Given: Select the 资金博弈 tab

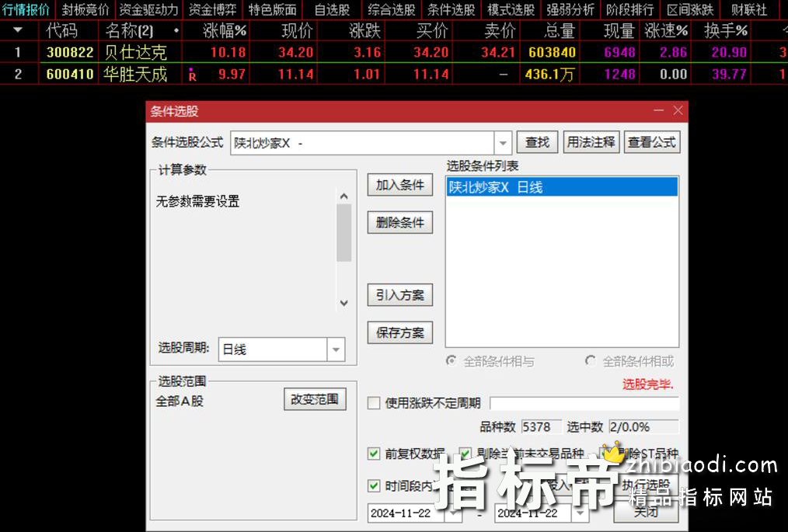Looking at the screenshot, I should click(213, 9).
